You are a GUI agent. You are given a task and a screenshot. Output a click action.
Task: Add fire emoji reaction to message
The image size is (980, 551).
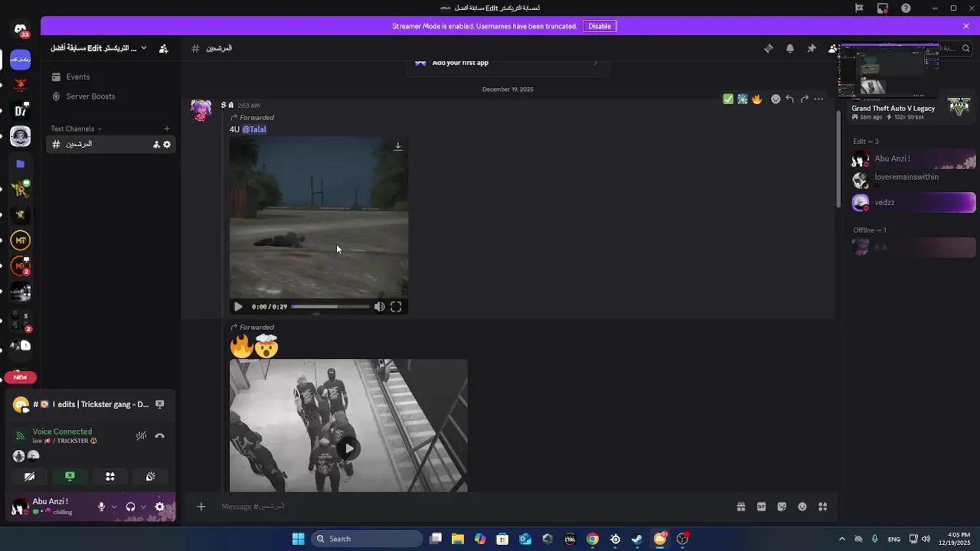757,99
